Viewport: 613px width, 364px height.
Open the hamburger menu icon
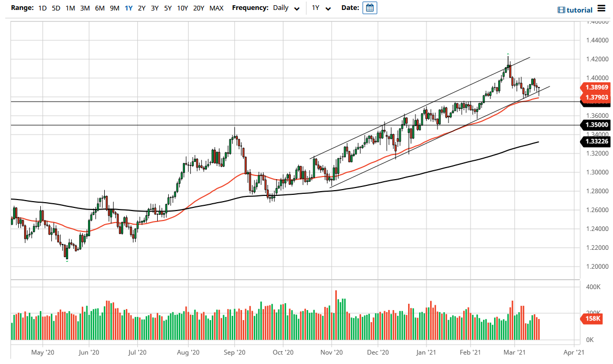tap(601, 8)
